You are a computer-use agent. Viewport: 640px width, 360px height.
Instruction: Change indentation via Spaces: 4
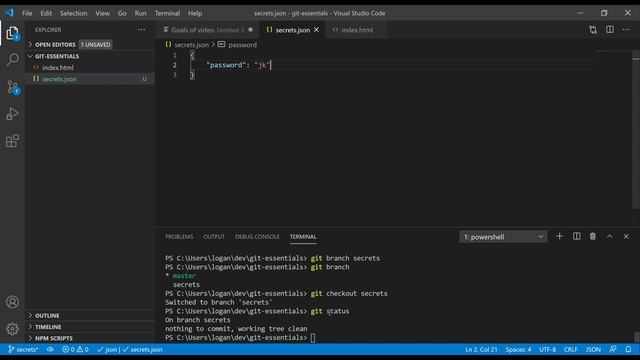(518, 349)
